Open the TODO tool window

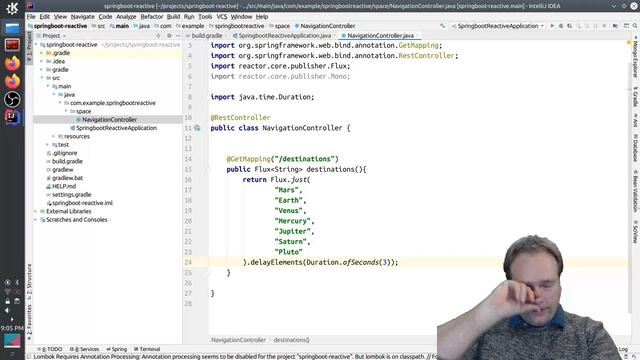(49, 349)
